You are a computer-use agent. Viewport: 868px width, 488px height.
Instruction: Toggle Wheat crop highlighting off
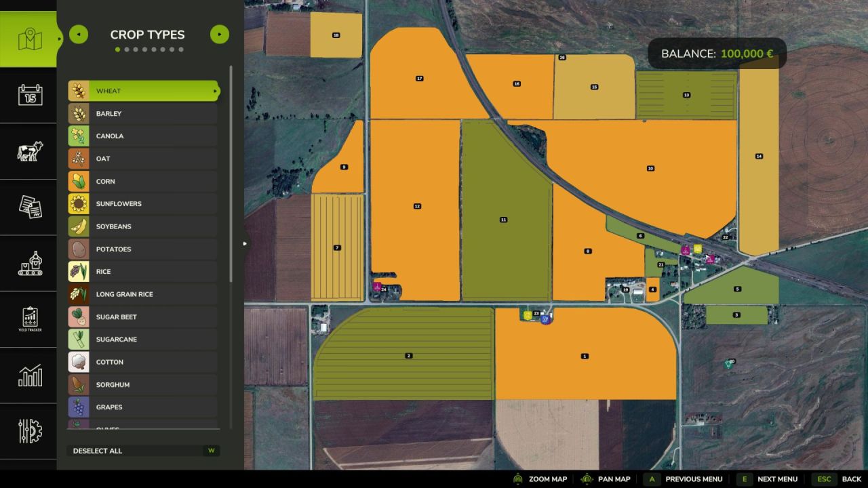tap(142, 90)
